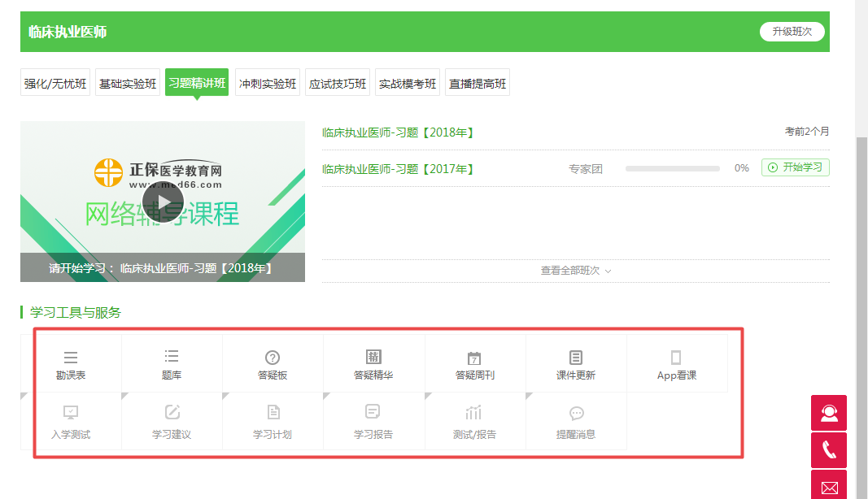Click the red customer service headset button
Image resolution: width=868 pixels, height=499 pixels.
tap(828, 413)
